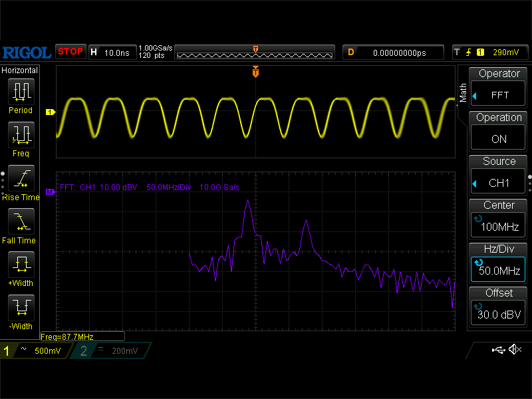Select the +Width measurement icon
The height and width of the screenshot is (399, 532).
(21, 265)
